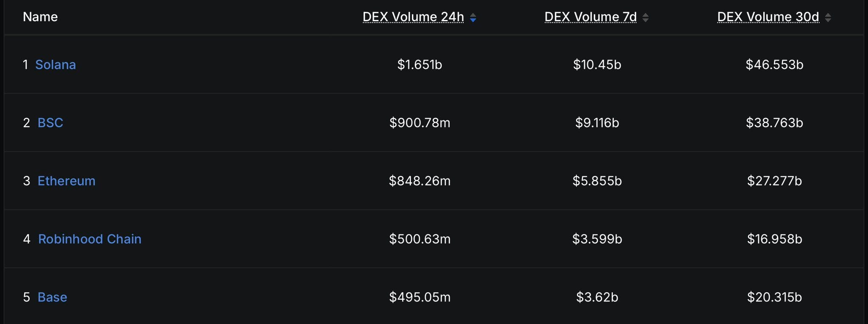Select Solana's $46.553b 30d volume cell
The image size is (868, 324).
(x=774, y=64)
